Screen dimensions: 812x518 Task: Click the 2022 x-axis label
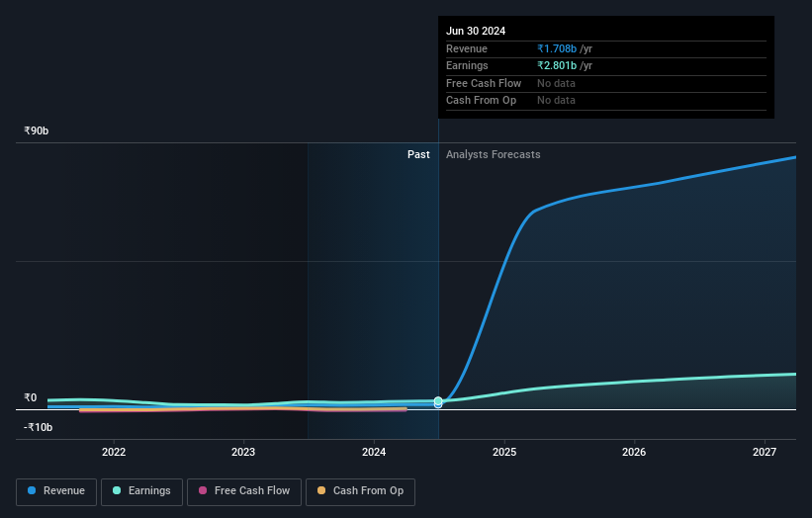pos(114,453)
